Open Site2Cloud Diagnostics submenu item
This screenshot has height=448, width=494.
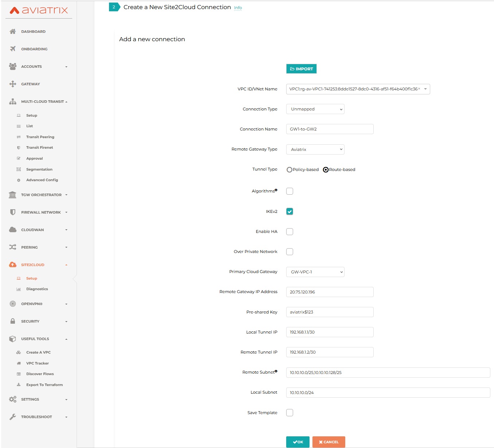click(37, 289)
